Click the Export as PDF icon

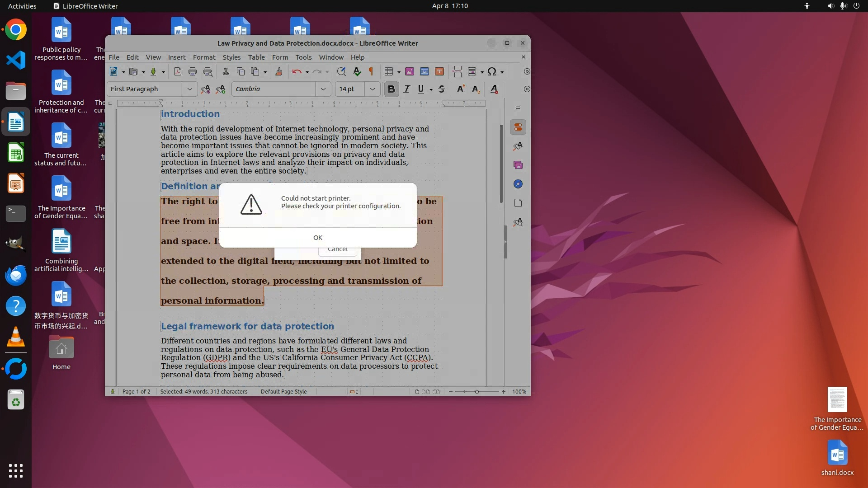178,71
